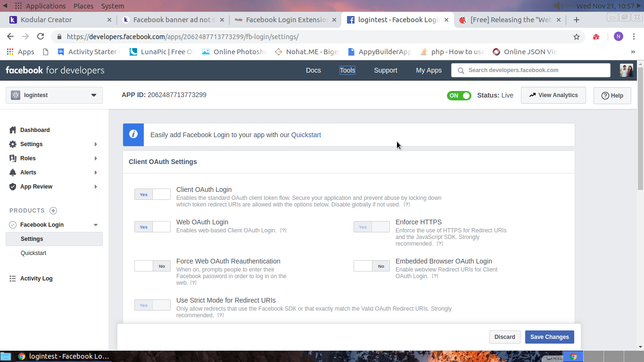Image resolution: width=644 pixels, height=362 pixels.
Task: Open the Tools menu in the header
Action: point(347,70)
